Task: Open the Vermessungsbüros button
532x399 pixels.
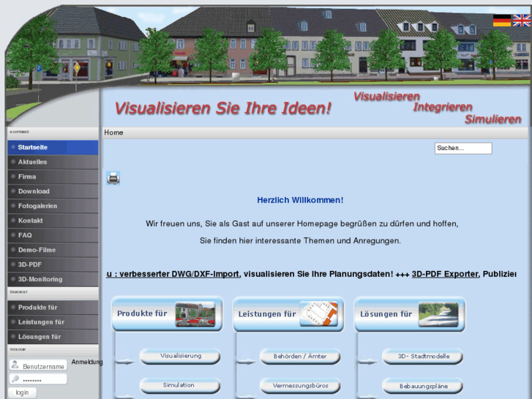Action: (300, 386)
